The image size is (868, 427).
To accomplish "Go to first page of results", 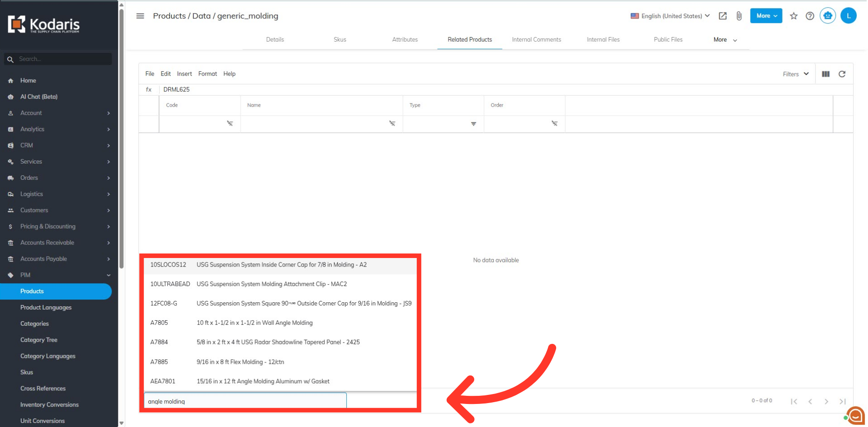I will point(794,401).
